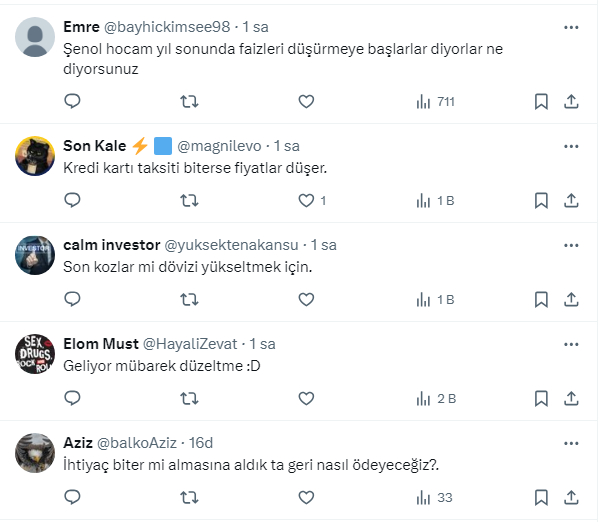
Task: Click Elom Must's profile picture
Action: click(35, 354)
